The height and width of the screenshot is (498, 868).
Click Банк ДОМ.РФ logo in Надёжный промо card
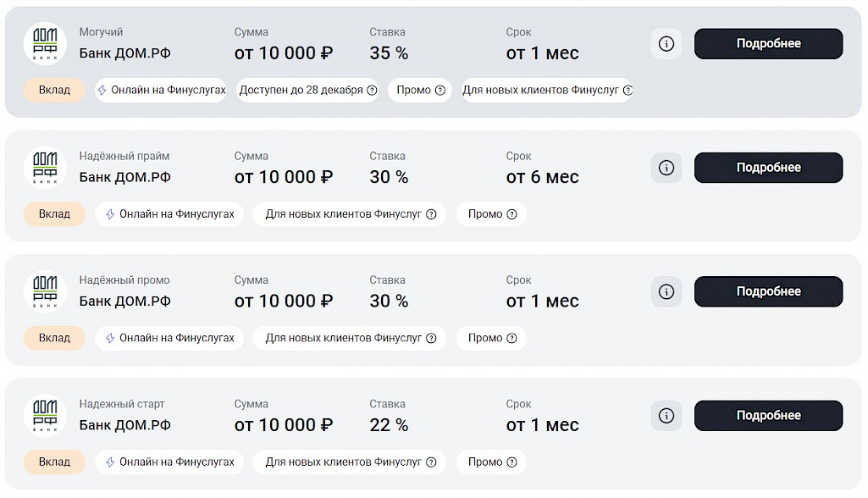(45, 291)
